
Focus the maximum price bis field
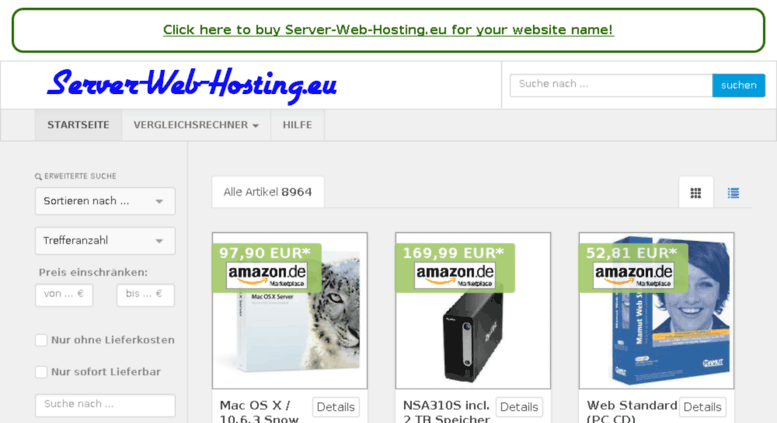pos(146,295)
